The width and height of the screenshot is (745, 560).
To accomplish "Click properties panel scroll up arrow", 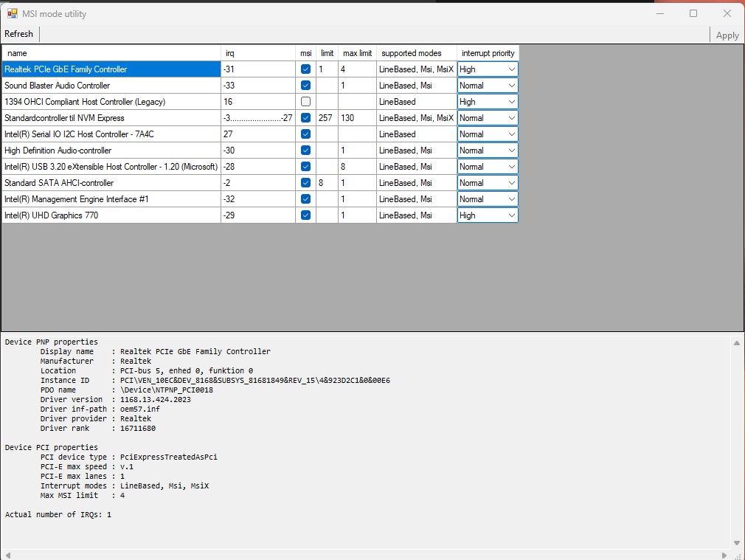I will point(736,343).
